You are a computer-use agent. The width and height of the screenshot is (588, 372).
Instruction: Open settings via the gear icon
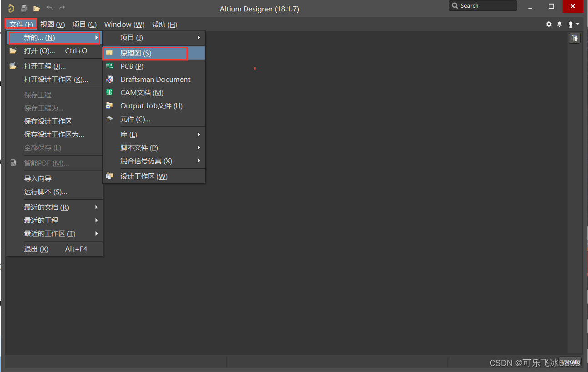(x=549, y=24)
